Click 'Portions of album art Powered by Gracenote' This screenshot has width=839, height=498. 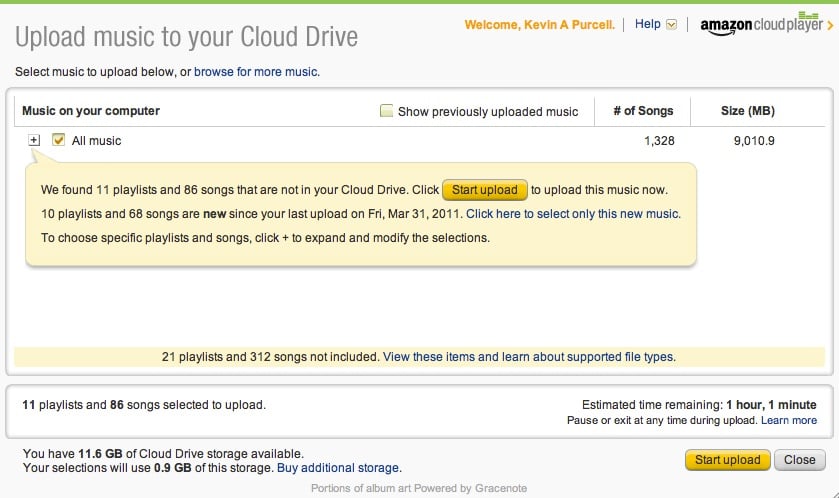419,488
